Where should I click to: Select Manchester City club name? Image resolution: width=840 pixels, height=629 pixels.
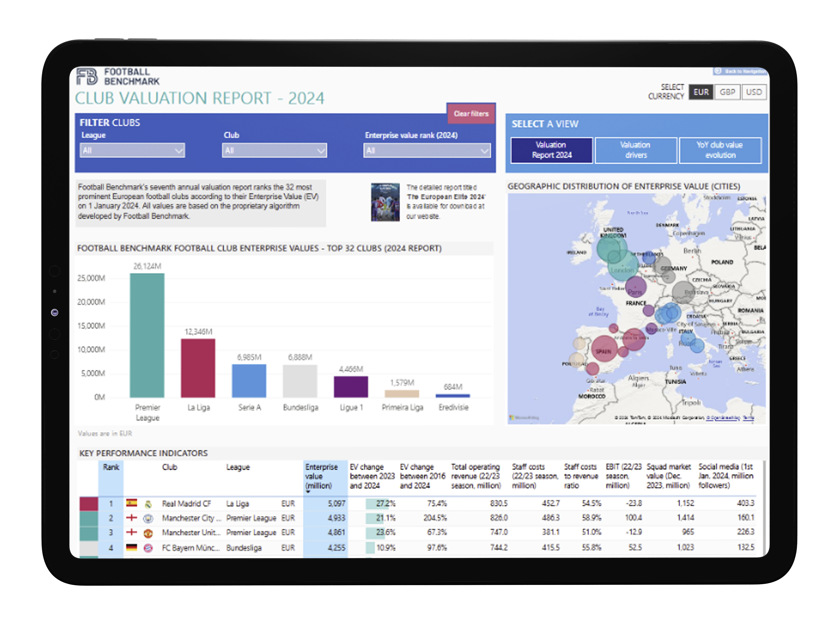click(x=191, y=518)
